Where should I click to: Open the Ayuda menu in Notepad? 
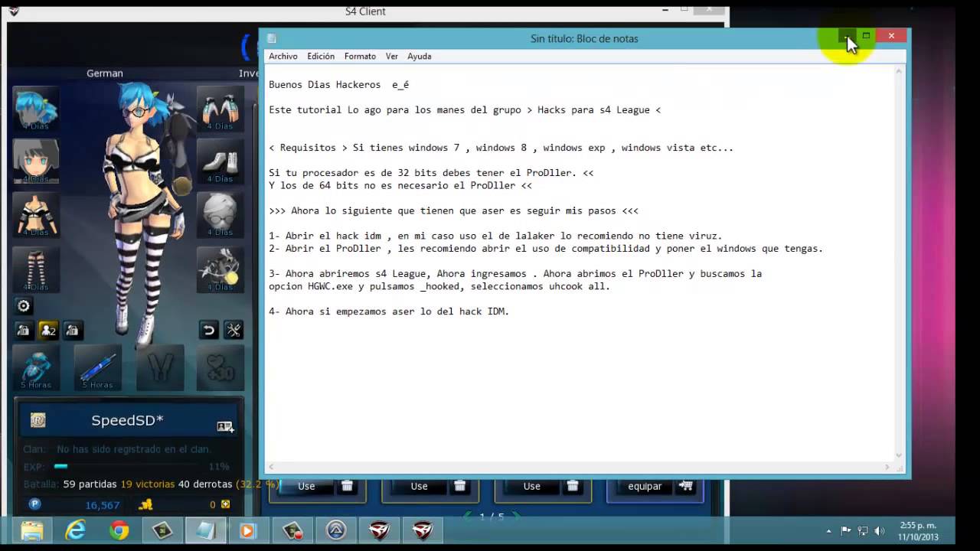(419, 56)
